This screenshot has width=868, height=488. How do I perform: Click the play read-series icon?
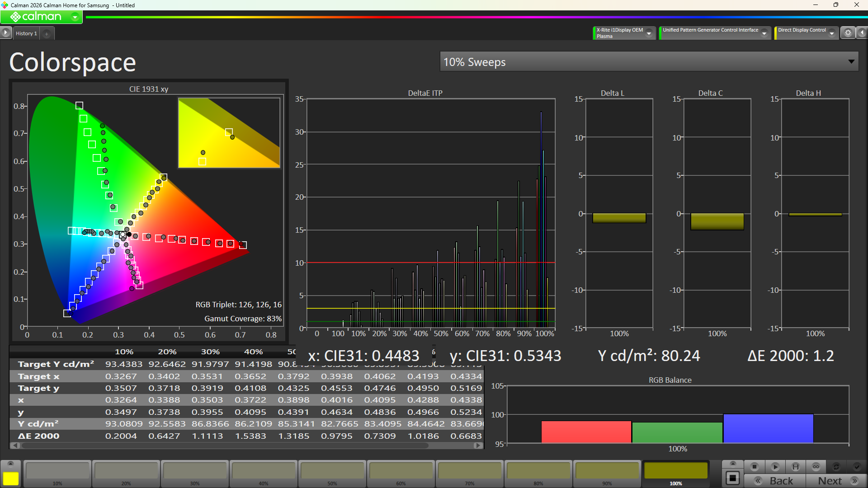[775, 467]
